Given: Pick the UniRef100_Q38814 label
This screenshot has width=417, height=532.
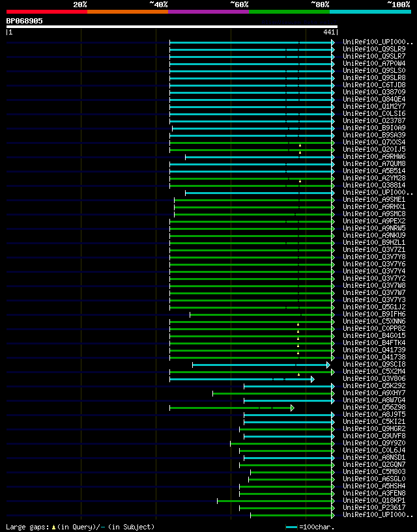Looking at the screenshot, I should (x=374, y=185).
